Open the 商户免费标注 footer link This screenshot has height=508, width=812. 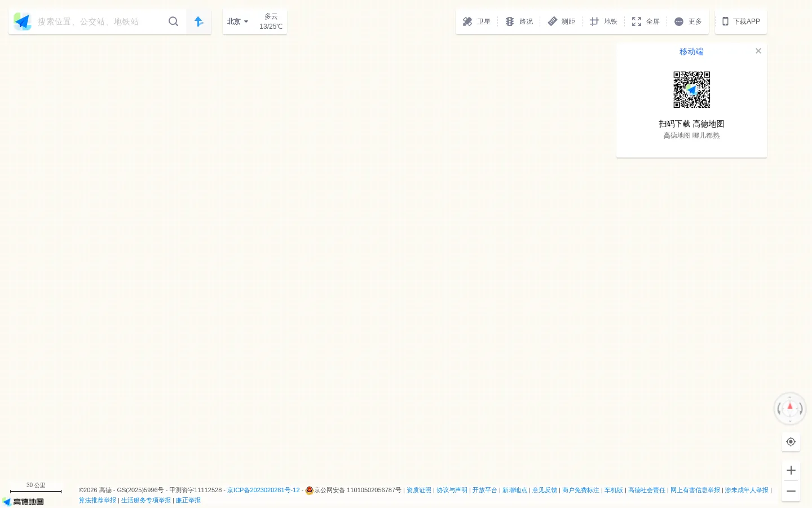581,490
